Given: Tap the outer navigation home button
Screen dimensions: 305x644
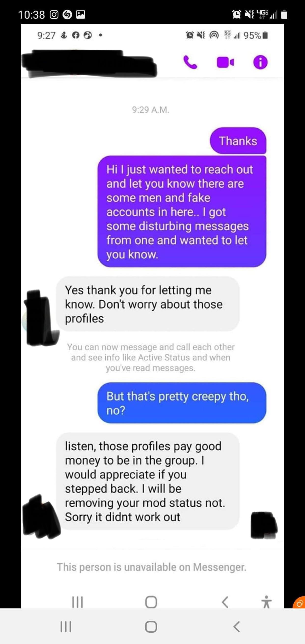Looking at the screenshot, I should pos(151,627).
